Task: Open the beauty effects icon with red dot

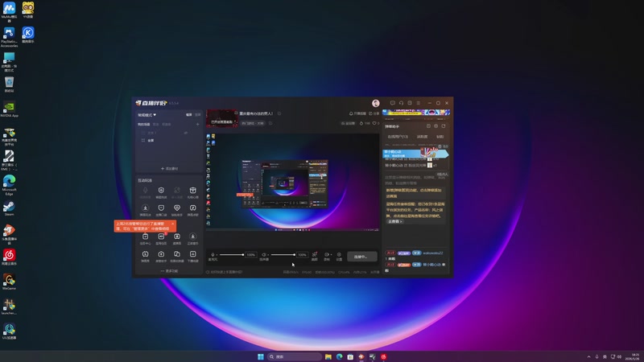Action: [315, 256]
